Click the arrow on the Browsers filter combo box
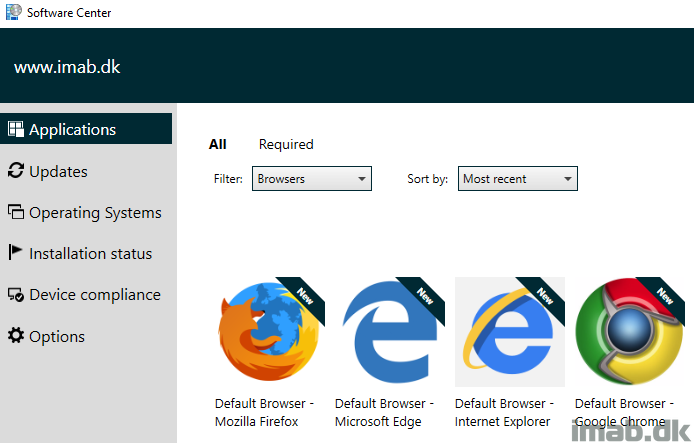 point(362,179)
